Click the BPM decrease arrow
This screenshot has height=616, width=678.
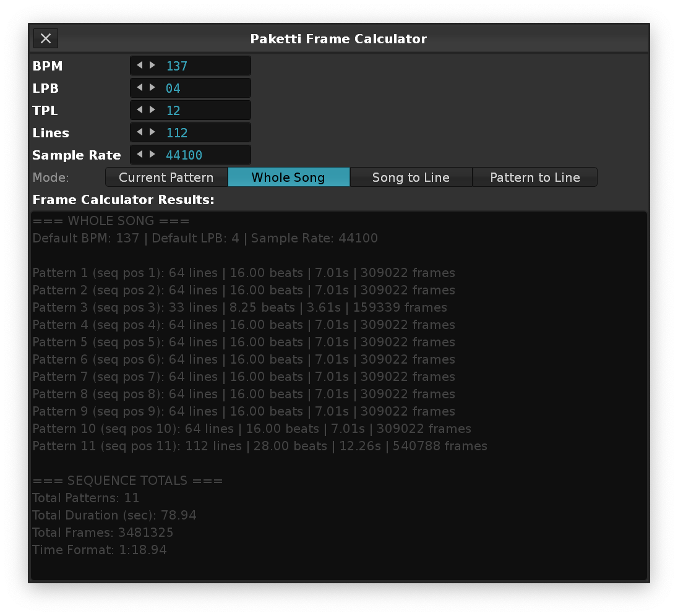click(x=139, y=66)
